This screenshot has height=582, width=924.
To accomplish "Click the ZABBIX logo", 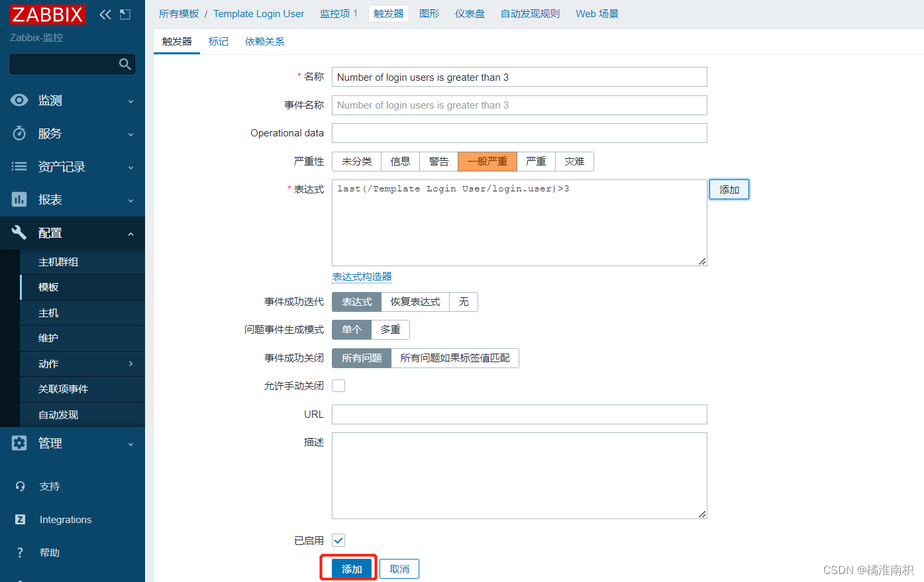I will pos(48,14).
